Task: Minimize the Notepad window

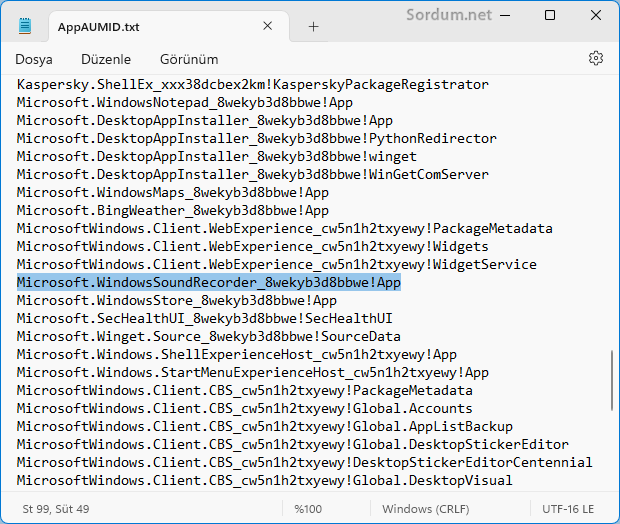Action: (505, 16)
